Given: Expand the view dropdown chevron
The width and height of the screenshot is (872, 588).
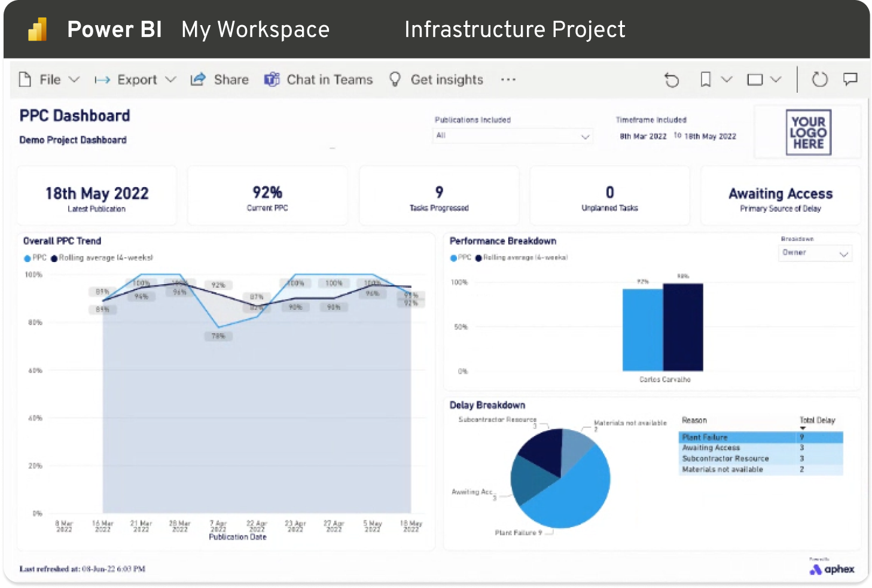Looking at the screenshot, I should (x=776, y=80).
